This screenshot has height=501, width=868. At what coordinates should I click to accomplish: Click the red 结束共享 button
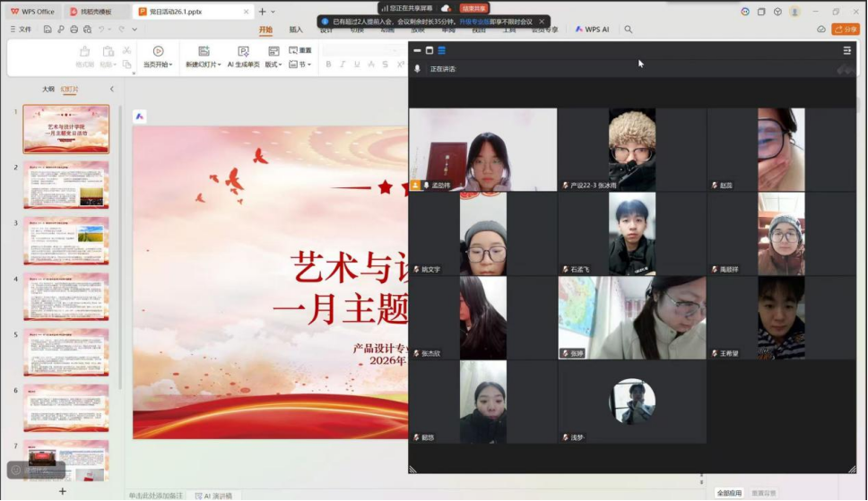(x=474, y=8)
